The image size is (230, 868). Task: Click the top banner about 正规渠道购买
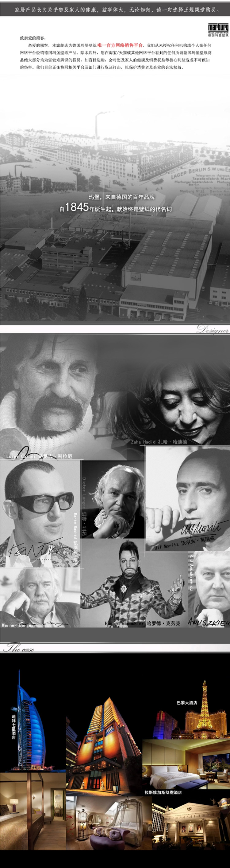click(x=115, y=10)
